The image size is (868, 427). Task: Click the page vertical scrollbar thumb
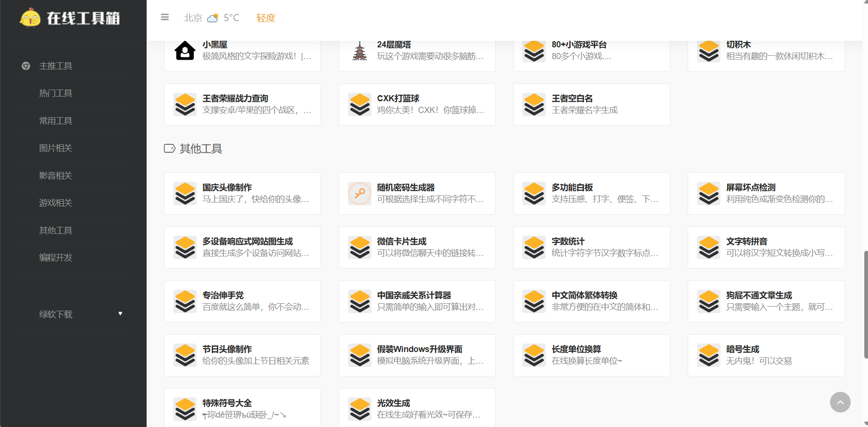[x=865, y=305]
